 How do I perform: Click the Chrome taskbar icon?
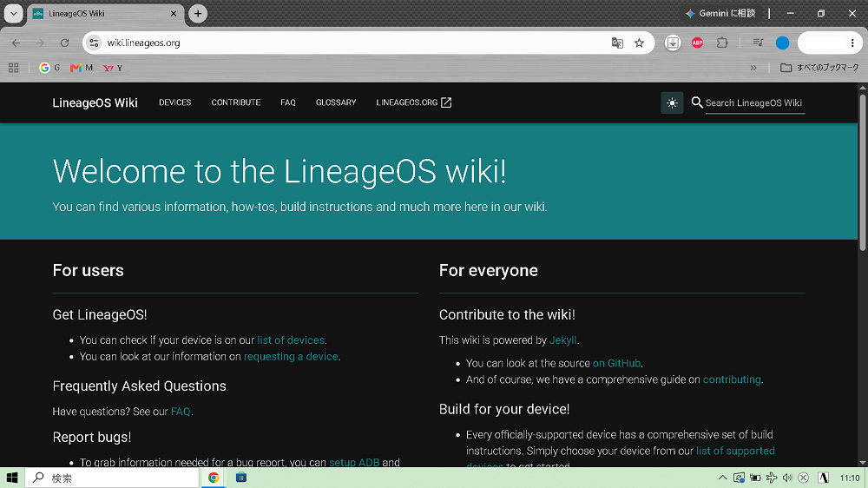tap(214, 478)
